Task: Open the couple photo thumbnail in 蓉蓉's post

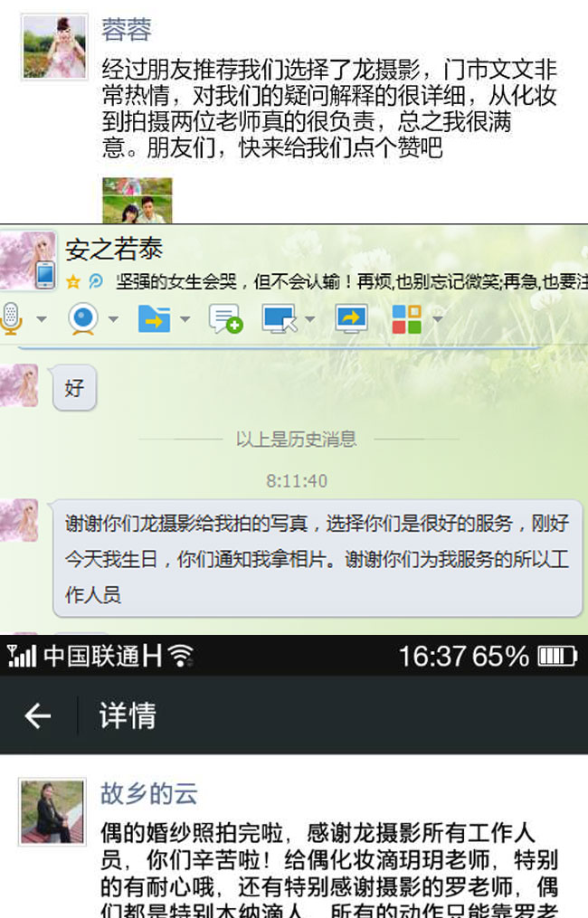Action: pyautogui.click(x=138, y=200)
